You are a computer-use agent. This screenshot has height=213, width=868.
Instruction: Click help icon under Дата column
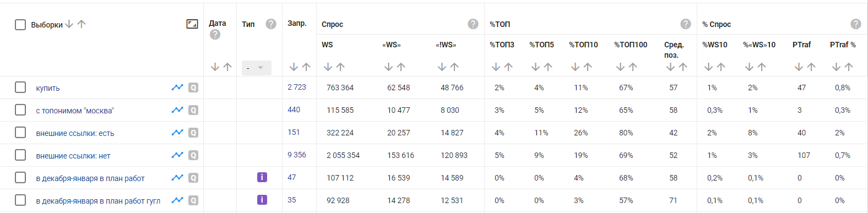pyautogui.click(x=215, y=34)
